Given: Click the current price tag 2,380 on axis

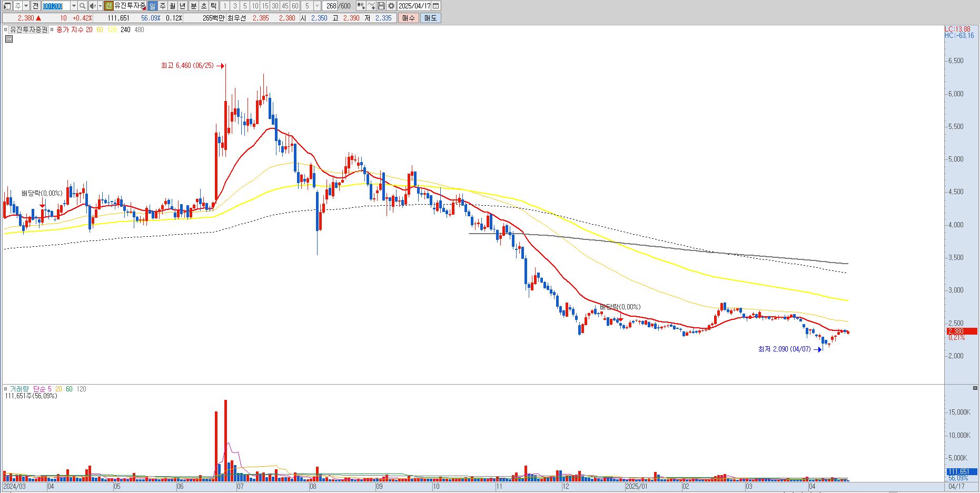Looking at the screenshot, I should [x=961, y=331].
